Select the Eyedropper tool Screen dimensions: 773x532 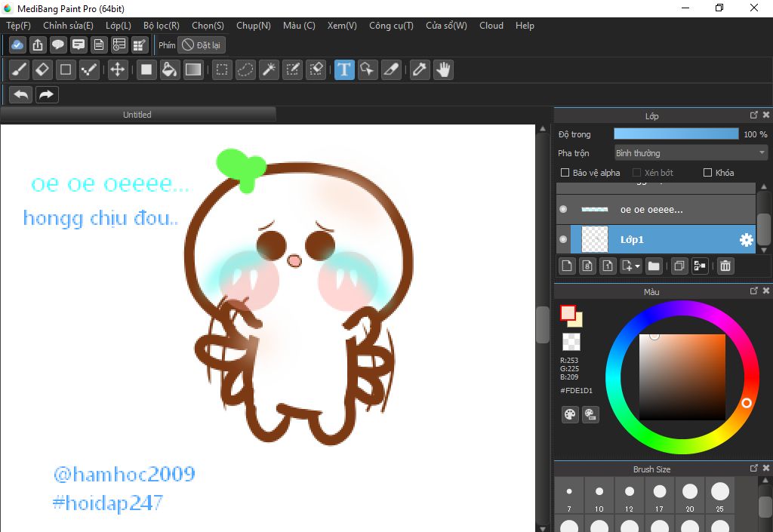(x=419, y=70)
